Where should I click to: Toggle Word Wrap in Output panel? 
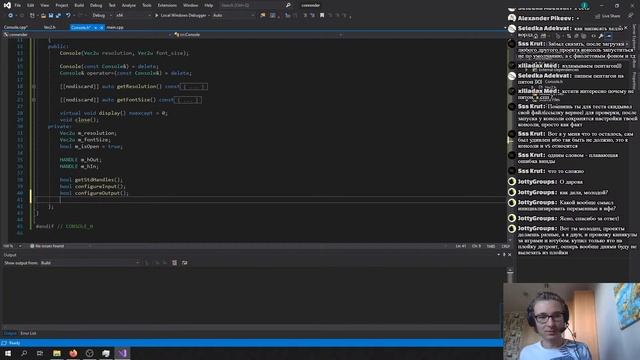pos(184,263)
